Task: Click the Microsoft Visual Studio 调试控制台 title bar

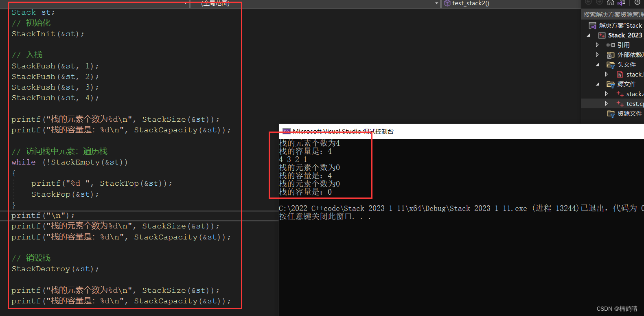Action: tap(461, 131)
